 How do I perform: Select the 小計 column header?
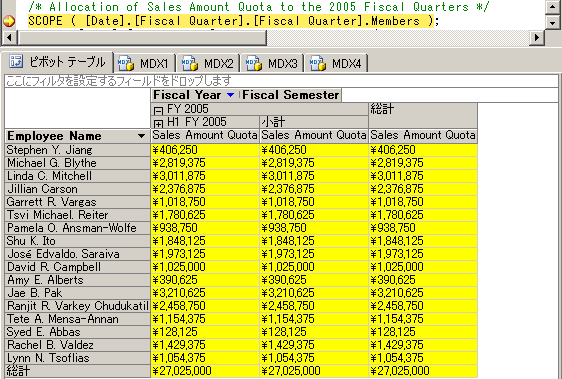pyautogui.click(x=314, y=122)
